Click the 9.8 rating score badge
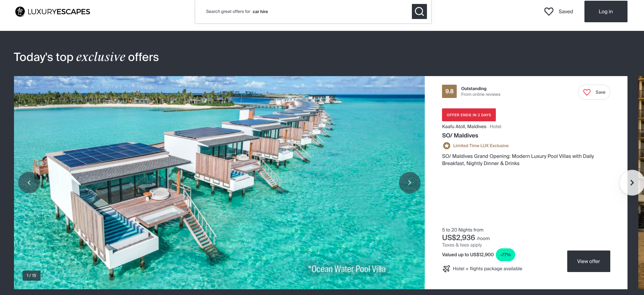The image size is (644, 295). point(449,91)
